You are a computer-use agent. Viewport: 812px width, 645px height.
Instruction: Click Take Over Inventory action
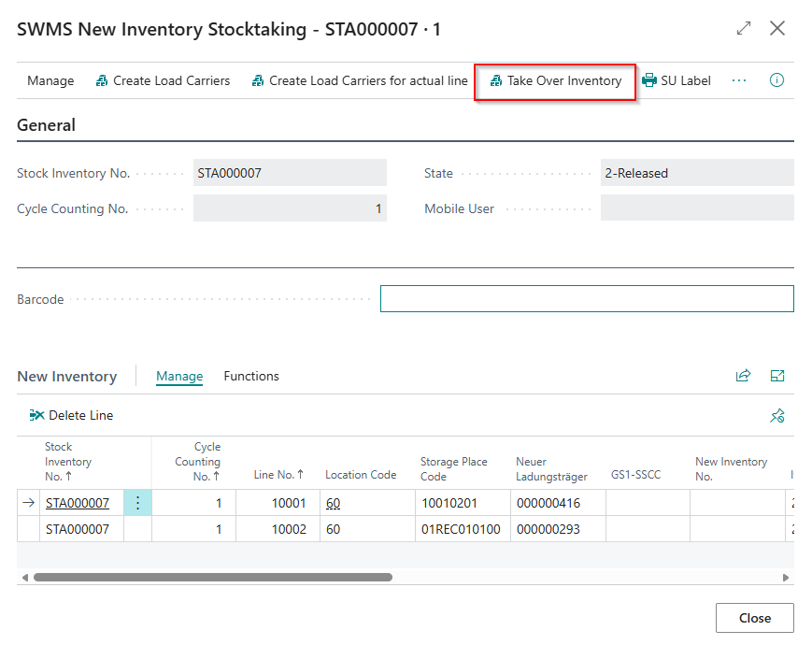555,80
